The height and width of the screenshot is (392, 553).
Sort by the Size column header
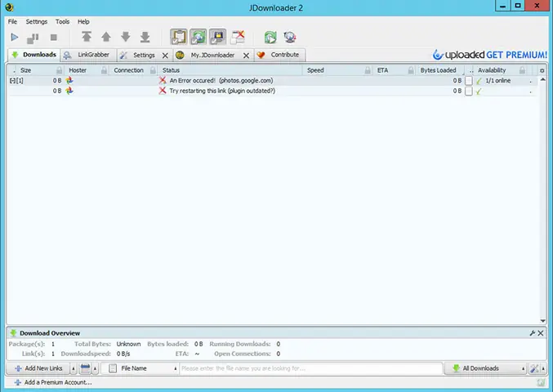point(26,70)
